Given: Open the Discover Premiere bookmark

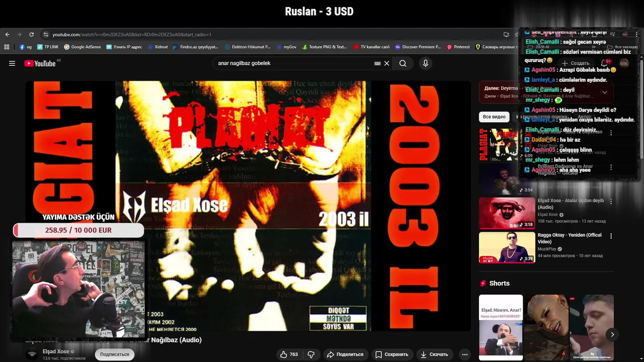Looking at the screenshot, I should (x=418, y=47).
